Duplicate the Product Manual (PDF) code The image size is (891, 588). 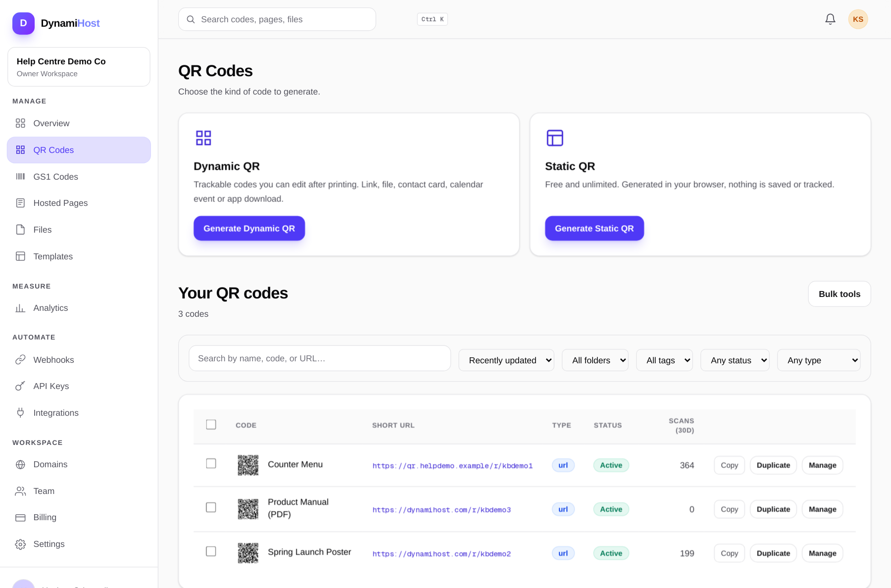tap(773, 509)
